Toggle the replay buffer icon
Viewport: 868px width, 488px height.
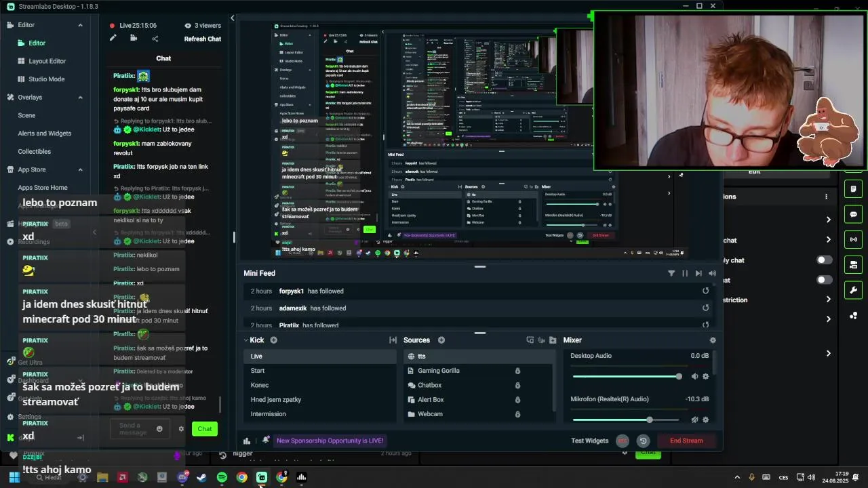coord(644,441)
